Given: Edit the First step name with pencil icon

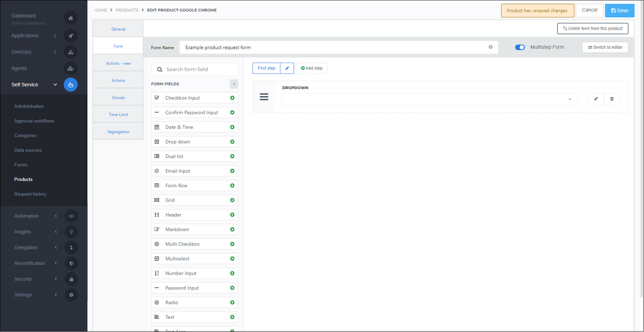Looking at the screenshot, I should [x=287, y=68].
